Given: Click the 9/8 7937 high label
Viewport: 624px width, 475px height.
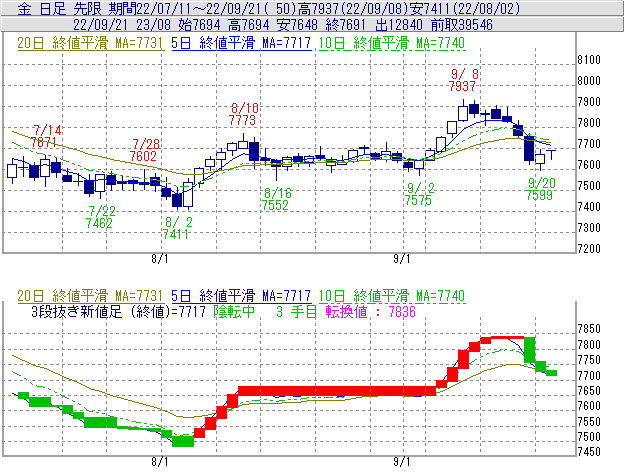Looking at the screenshot, I should (463, 80).
